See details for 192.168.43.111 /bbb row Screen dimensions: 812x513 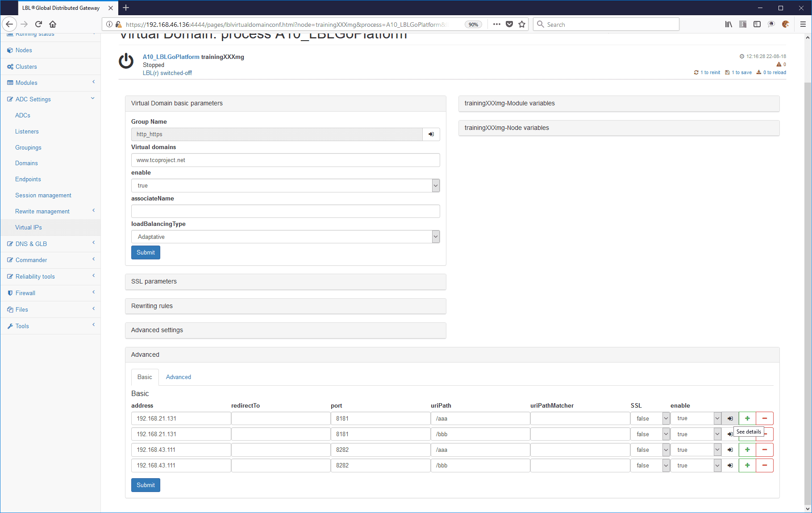[x=730, y=465]
